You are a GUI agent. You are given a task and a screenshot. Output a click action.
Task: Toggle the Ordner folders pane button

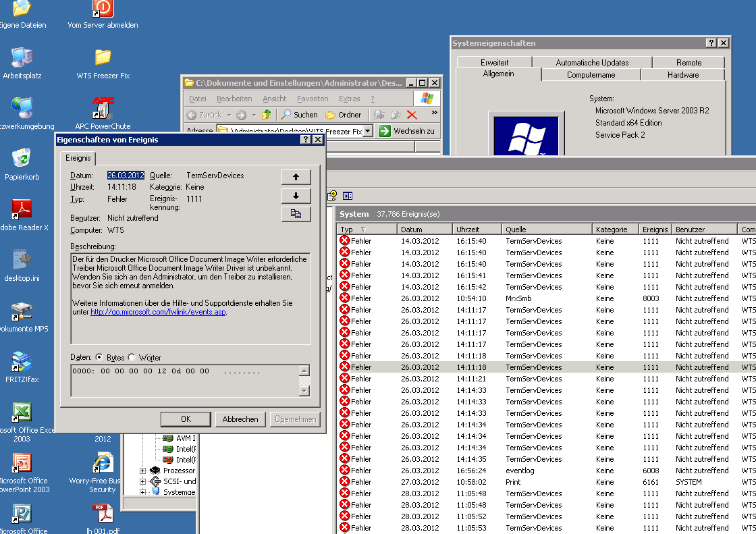point(344,115)
